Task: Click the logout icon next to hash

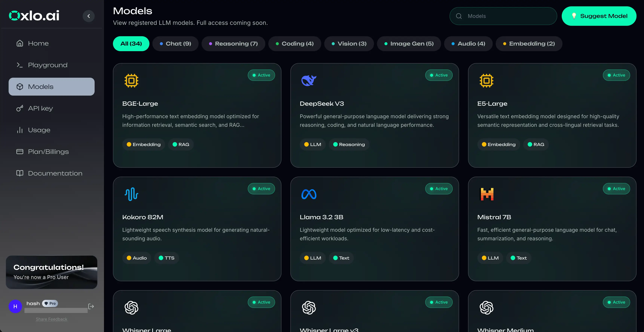Action: coord(91,307)
